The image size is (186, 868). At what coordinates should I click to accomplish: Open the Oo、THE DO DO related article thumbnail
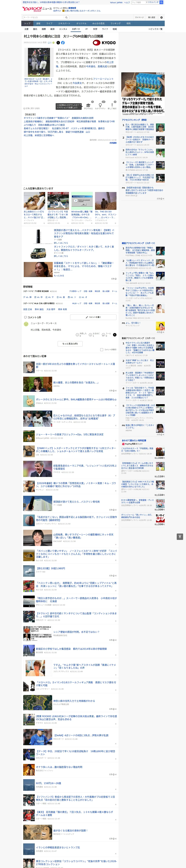106,201
